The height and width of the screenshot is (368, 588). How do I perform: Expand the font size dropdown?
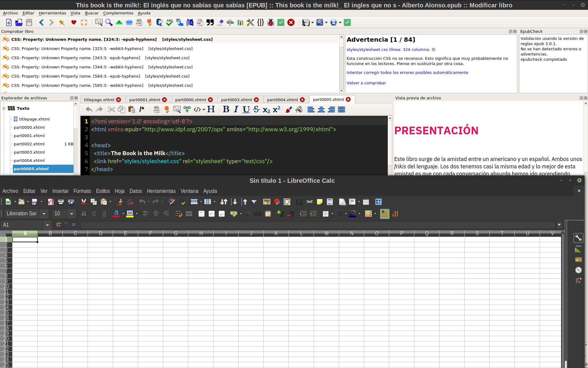(x=71, y=214)
